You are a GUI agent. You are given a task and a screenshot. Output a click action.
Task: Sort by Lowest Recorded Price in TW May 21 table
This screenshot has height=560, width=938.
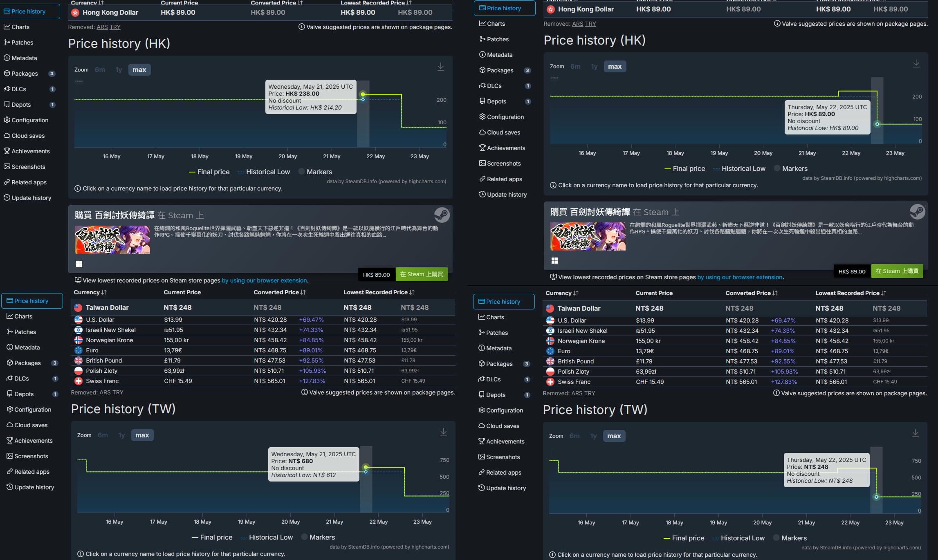click(x=379, y=292)
